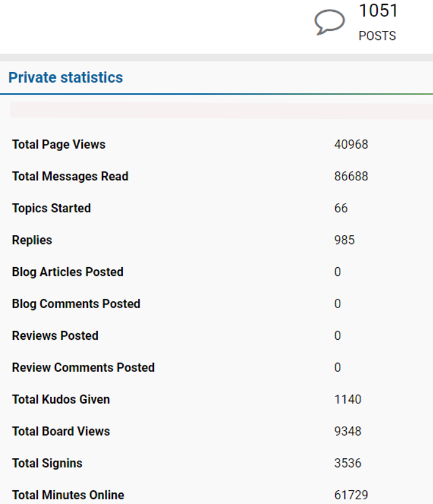Click the Total Board Views label
The image size is (433, 504).
(61, 431)
